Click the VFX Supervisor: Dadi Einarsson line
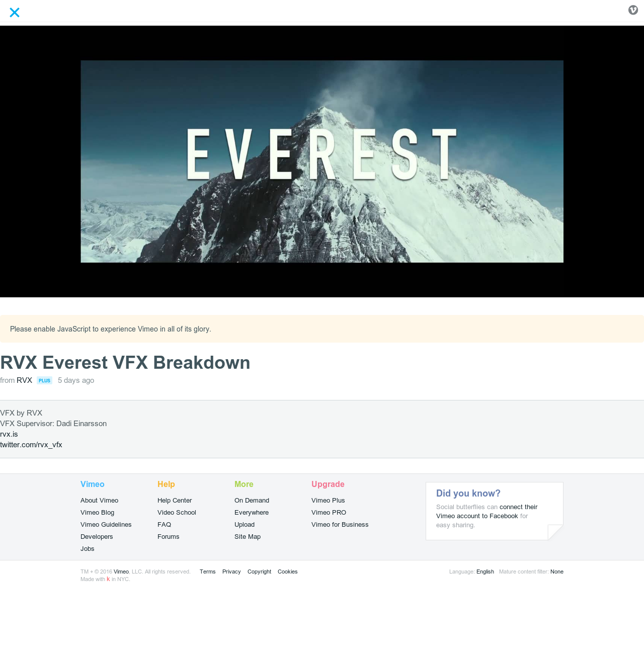The height and width of the screenshot is (652, 644). click(53, 424)
